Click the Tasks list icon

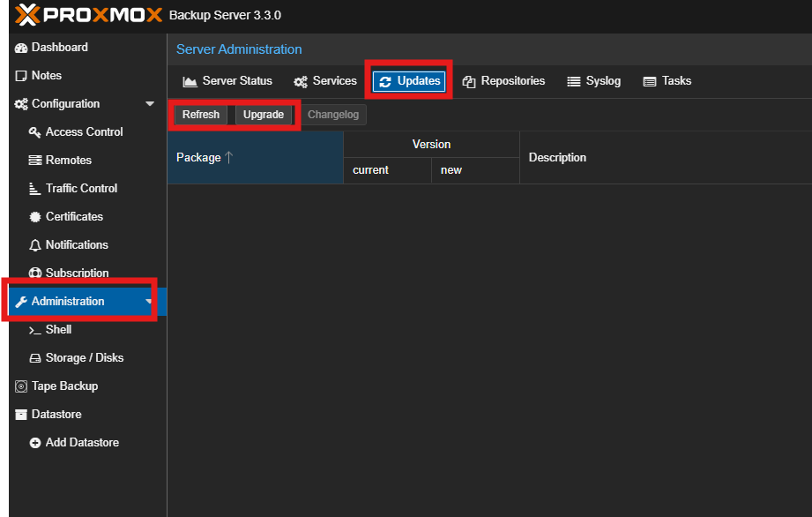coord(650,81)
